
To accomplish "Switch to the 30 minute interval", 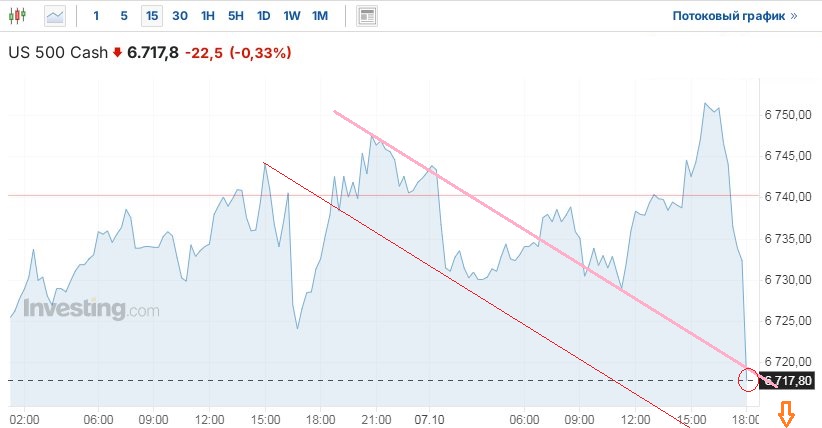I will click(180, 16).
